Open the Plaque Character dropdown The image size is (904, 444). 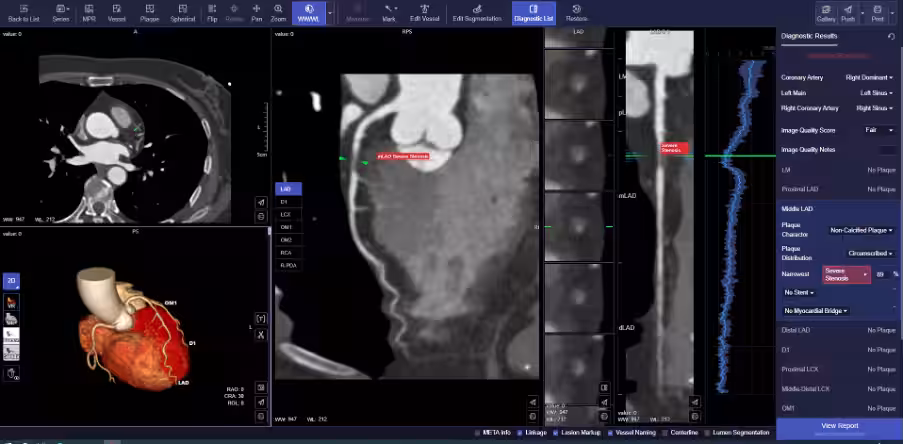[x=861, y=230]
